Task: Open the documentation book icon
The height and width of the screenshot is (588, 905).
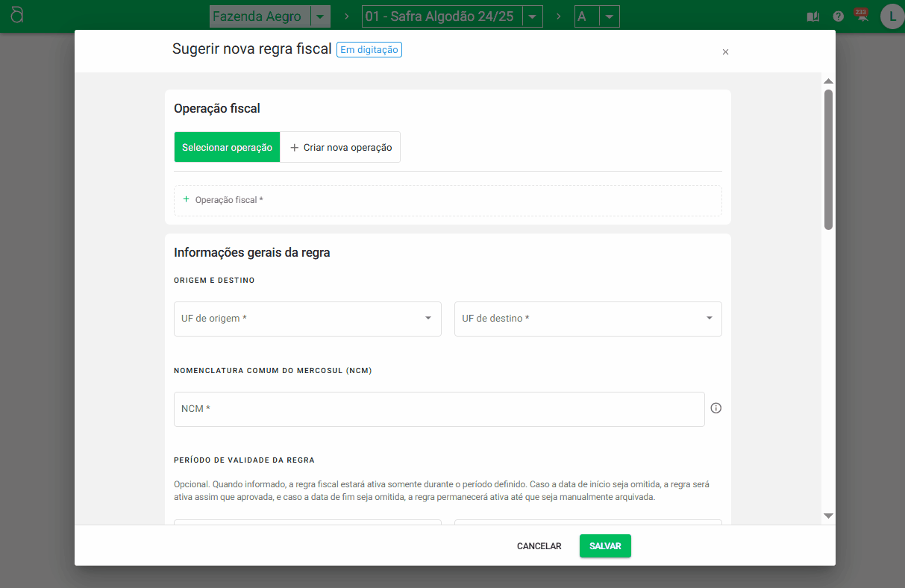Action: [813, 16]
